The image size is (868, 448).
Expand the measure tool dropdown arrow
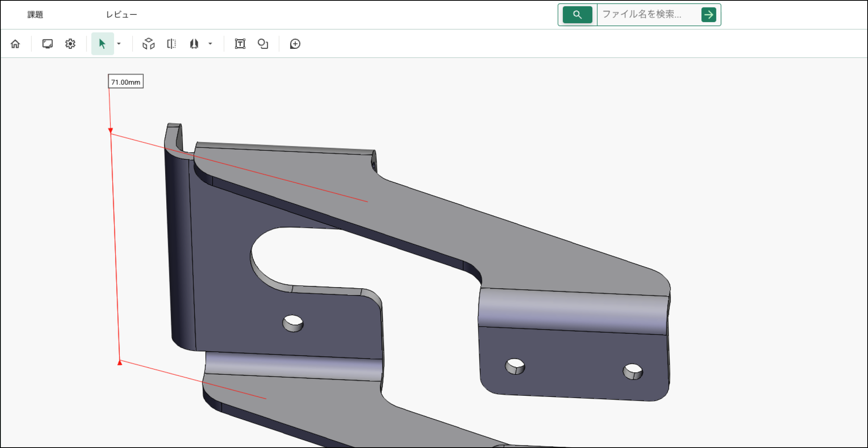click(x=210, y=44)
